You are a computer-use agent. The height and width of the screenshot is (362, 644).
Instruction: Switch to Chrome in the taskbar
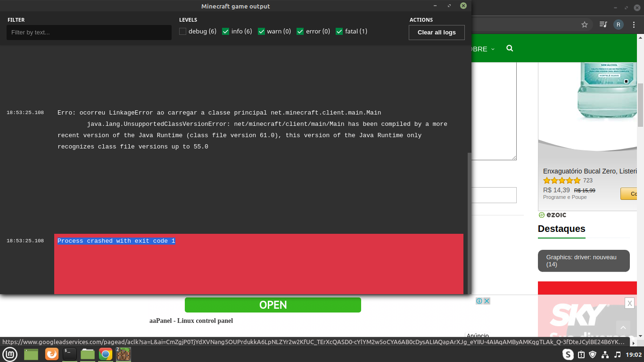tap(106, 354)
